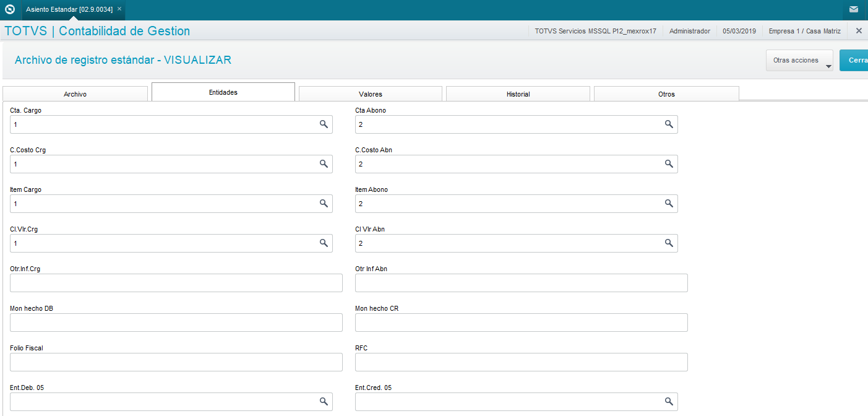868x416 pixels.
Task: Open lookup search for Cta Abono field
Action: click(669, 124)
